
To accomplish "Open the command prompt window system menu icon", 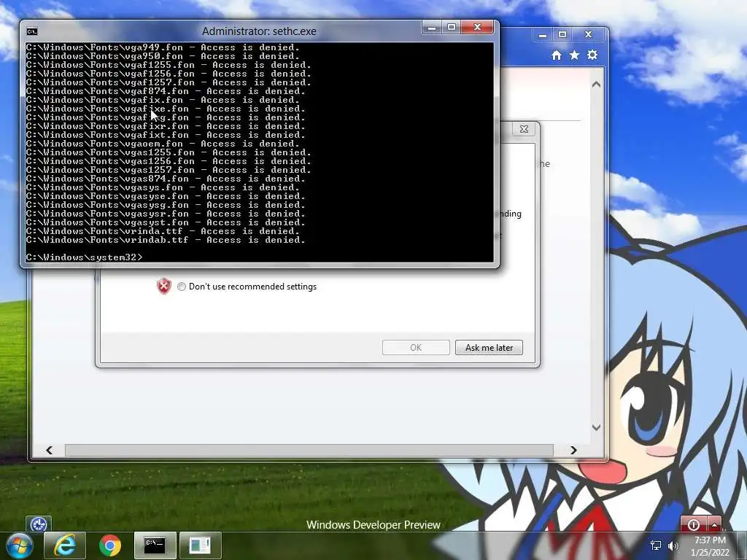I will tap(32, 31).
